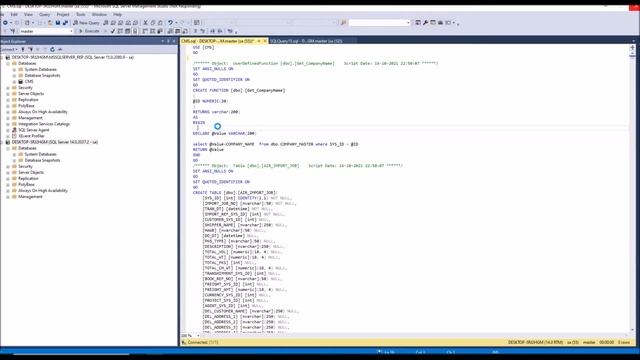Expand the first server's Security folder
The height and width of the screenshot is (360, 640).
point(8,88)
